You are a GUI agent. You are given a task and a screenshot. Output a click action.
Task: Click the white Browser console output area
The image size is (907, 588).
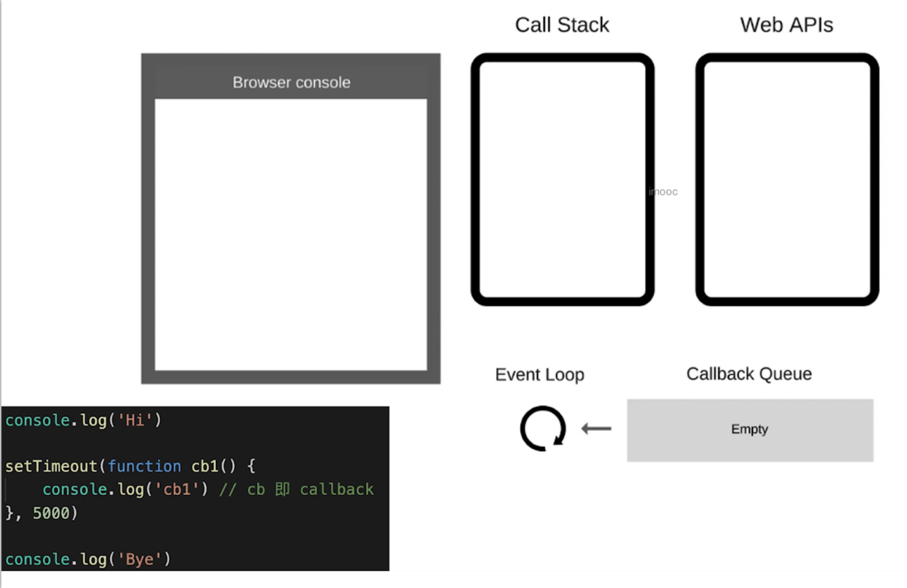[x=291, y=235]
